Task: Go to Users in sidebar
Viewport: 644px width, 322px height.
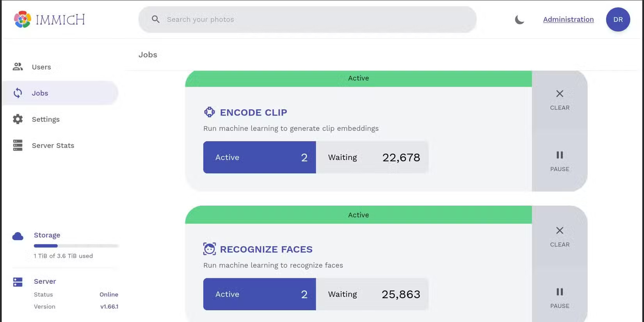Action: click(x=41, y=67)
